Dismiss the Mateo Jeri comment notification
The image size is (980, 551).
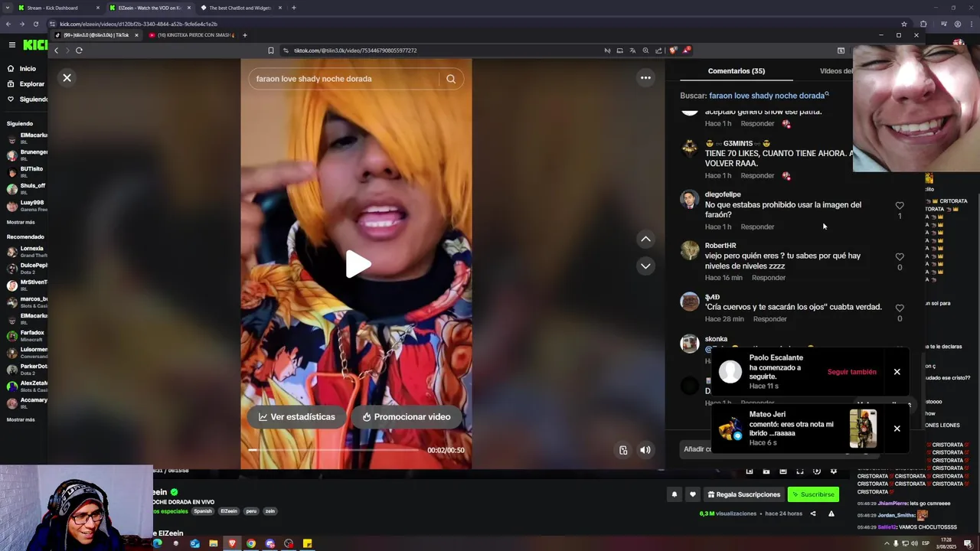[x=897, y=429]
